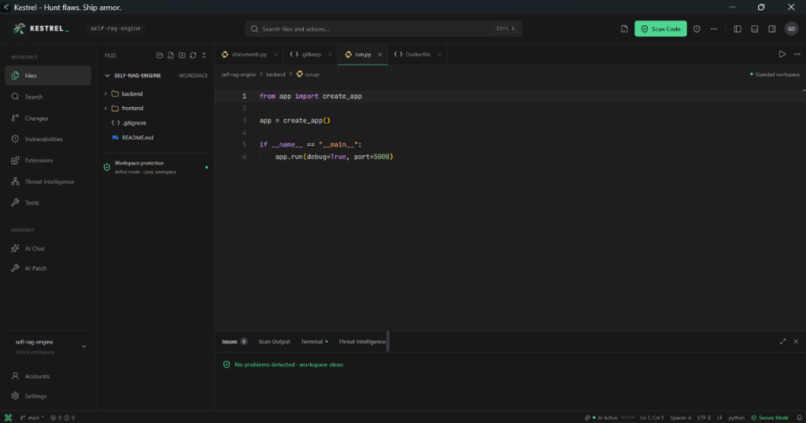Image resolution: width=806 pixels, height=423 pixels.
Task: Open the shield history icon right of Scan Code
Action: click(x=697, y=29)
